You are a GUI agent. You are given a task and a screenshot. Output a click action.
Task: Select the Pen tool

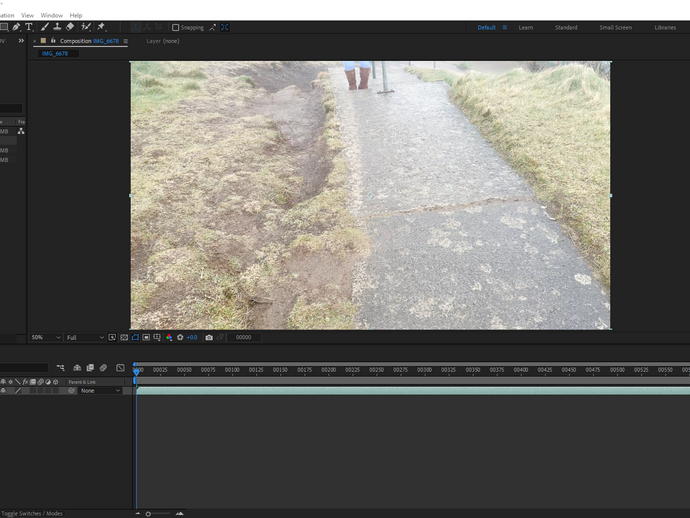pyautogui.click(x=16, y=27)
